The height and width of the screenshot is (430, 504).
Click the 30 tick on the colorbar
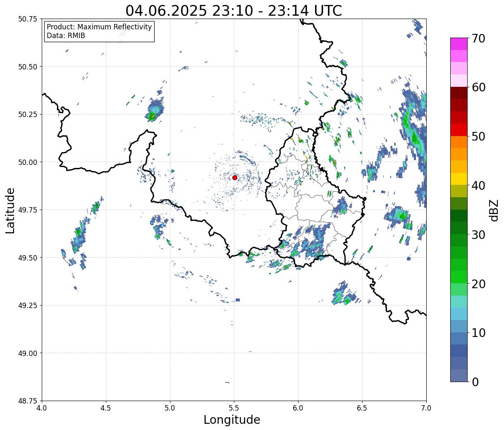coord(478,234)
